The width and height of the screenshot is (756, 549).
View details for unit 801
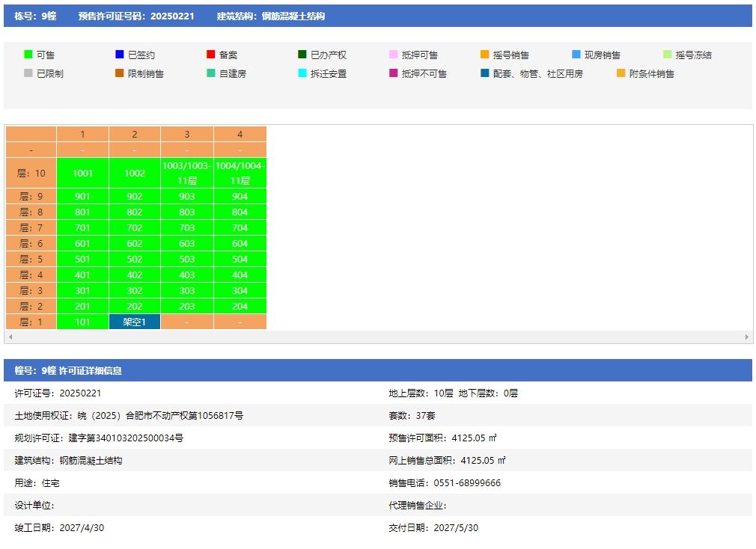[x=82, y=212]
